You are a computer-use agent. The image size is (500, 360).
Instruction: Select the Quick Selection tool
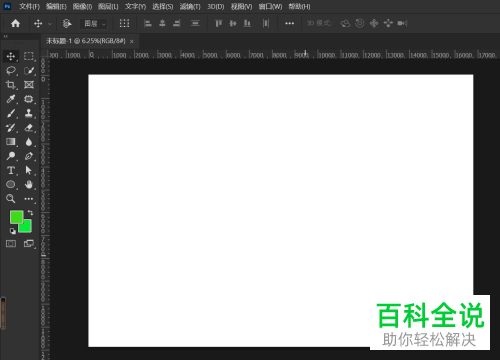pos(29,70)
